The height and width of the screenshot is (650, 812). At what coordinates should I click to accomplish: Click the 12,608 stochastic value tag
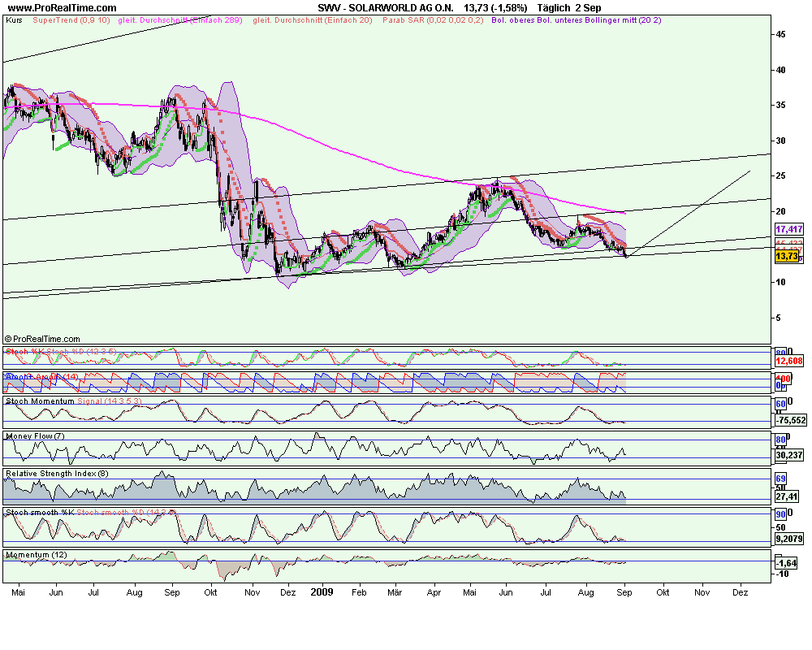coord(789,362)
